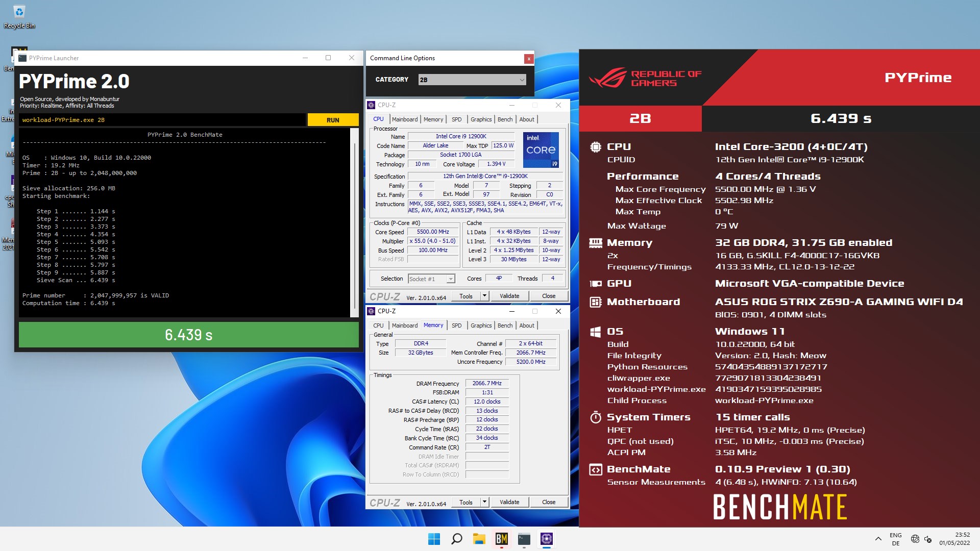Open File Explorer from the taskbar

[479, 539]
